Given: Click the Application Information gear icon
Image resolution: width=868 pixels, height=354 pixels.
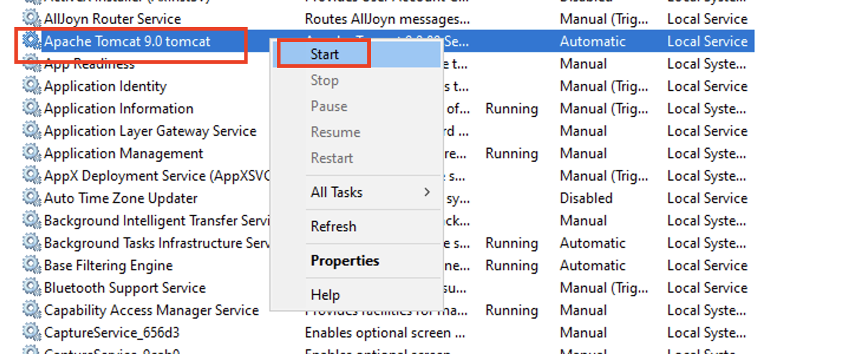Looking at the screenshot, I should 31,109.
